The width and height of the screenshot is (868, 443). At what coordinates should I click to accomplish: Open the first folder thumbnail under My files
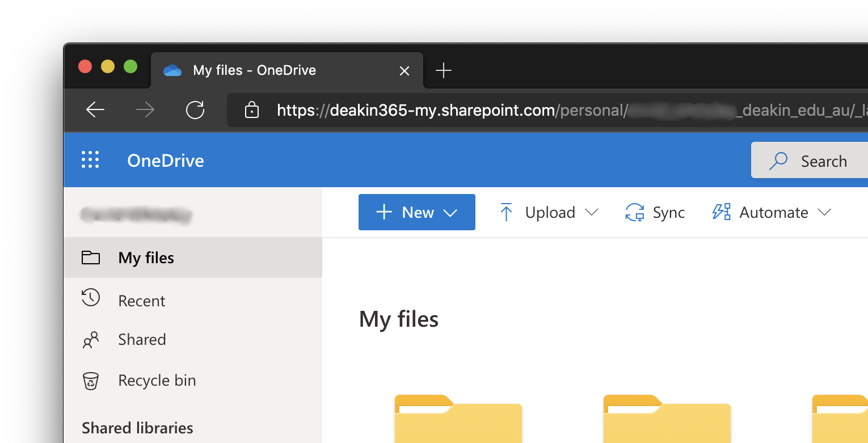458,420
